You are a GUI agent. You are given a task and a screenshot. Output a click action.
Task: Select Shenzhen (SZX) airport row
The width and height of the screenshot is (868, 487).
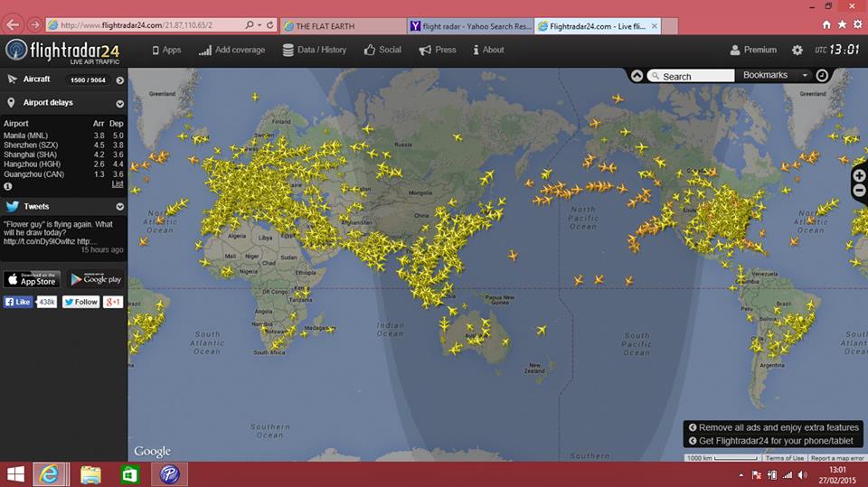click(63, 145)
